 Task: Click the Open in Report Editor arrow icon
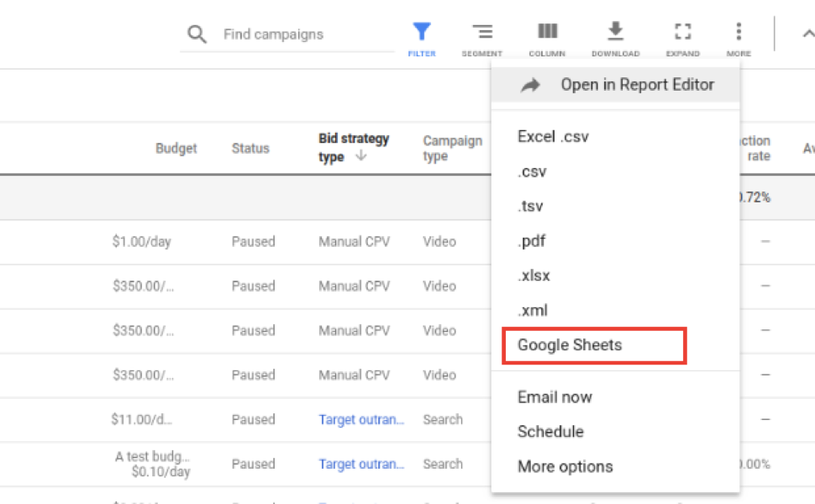pos(530,85)
